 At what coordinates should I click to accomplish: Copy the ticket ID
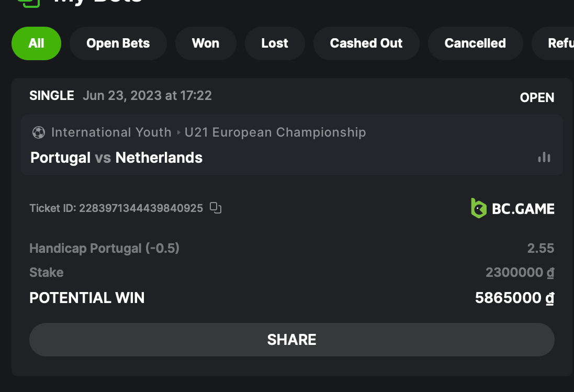(216, 208)
